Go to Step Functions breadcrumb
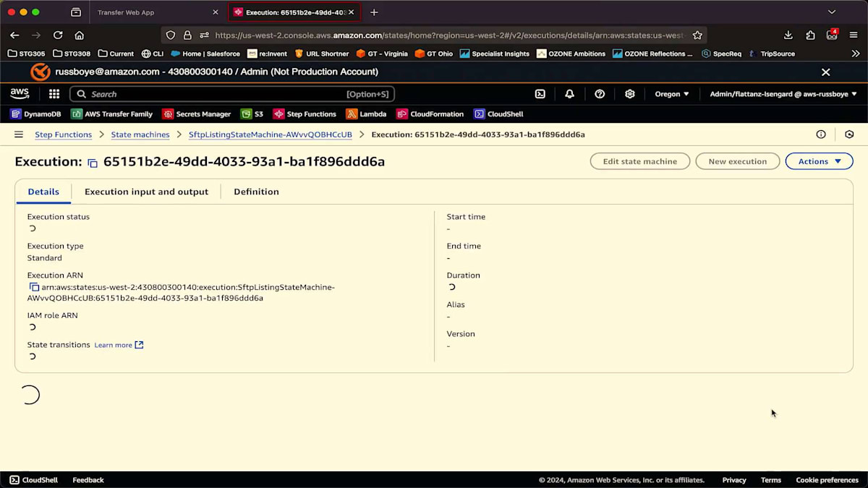868x488 pixels. (63, 134)
